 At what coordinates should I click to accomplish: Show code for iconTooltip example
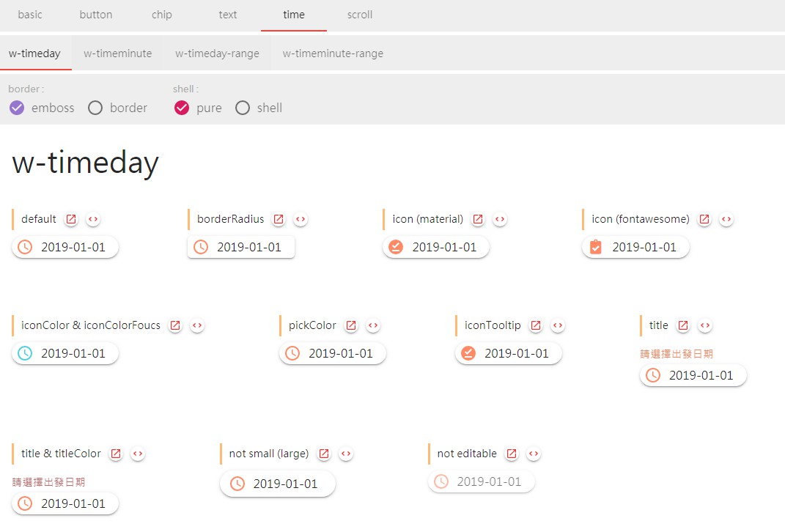point(558,325)
